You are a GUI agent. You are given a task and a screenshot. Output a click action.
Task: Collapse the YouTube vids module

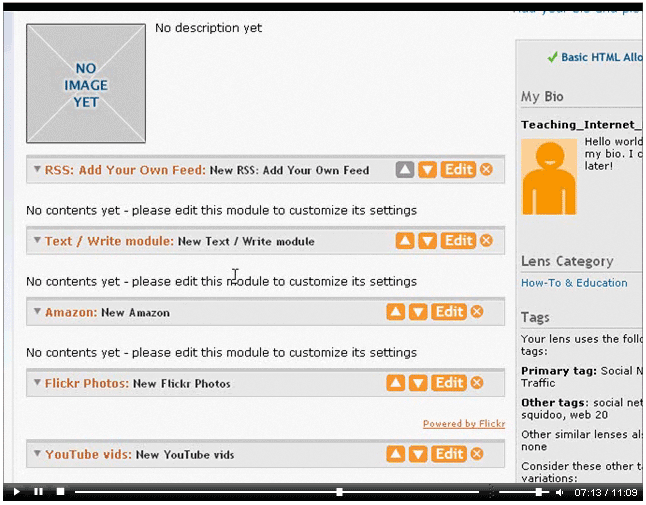point(37,453)
